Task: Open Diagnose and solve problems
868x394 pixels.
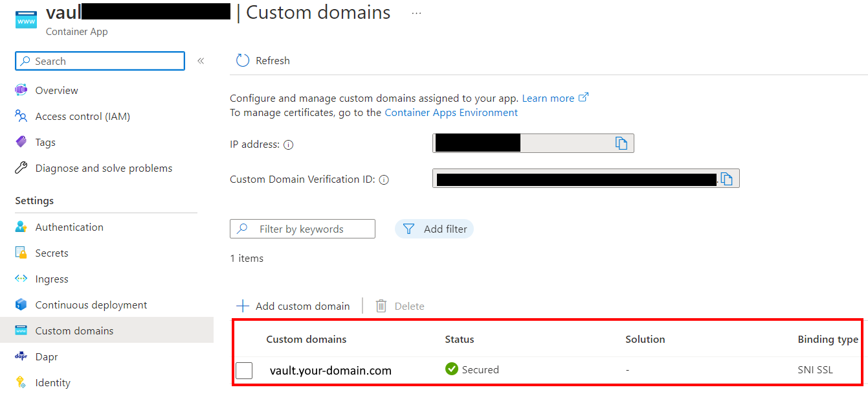Action: [x=104, y=168]
